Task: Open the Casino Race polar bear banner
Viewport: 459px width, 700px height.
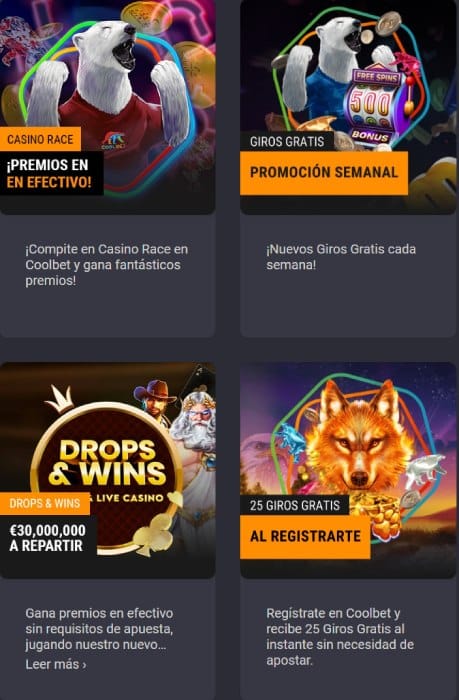Action: click(x=107, y=106)
